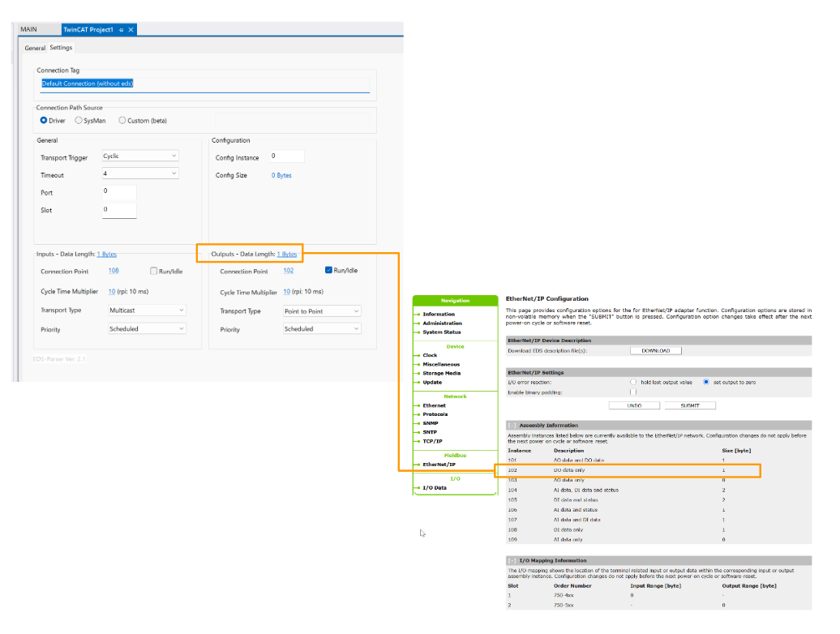Screen dimensions: 840x634
Task: Click the pin icon on TwinCAT Project1 tab
Action: coord(121,30)
